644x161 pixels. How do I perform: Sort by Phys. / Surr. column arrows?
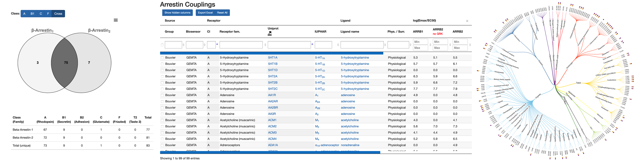tap(410, 45)
